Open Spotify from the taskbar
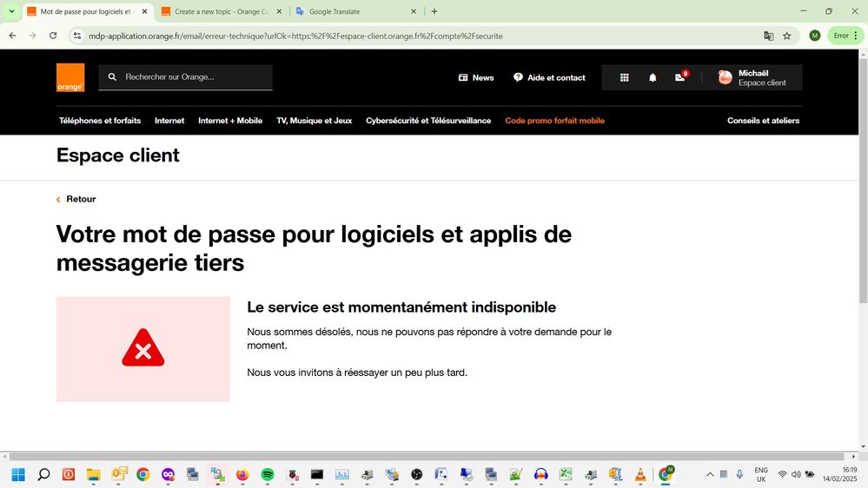Viewport: 868px width, 488px height. coord(268,475)
